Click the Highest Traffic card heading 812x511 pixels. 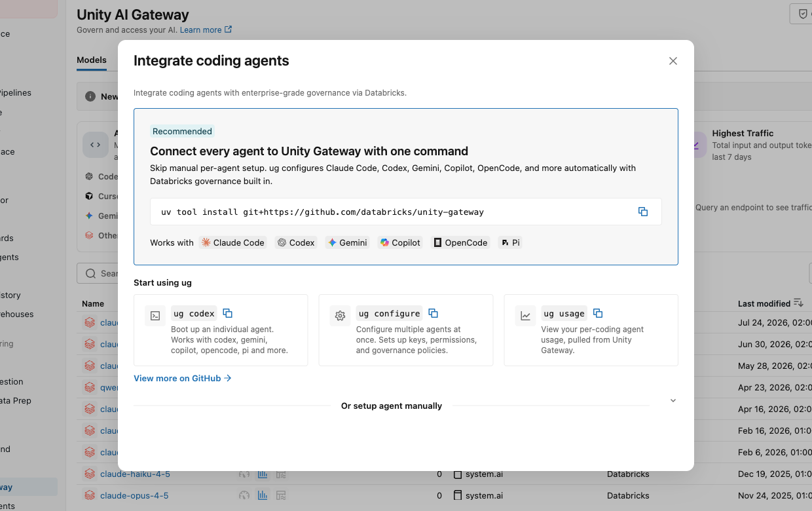(x=743, y=133)
